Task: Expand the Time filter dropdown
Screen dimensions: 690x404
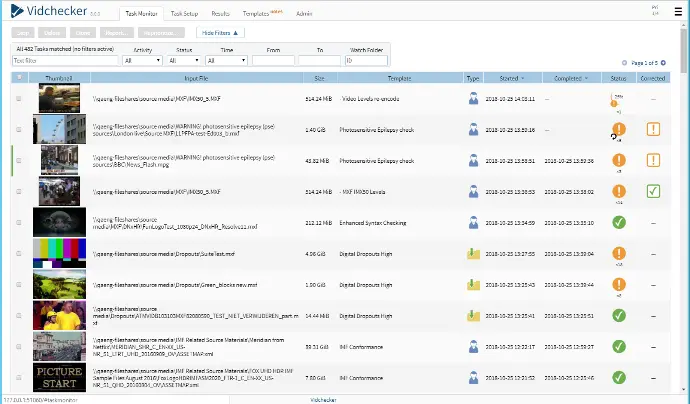Action: [226, 60]
